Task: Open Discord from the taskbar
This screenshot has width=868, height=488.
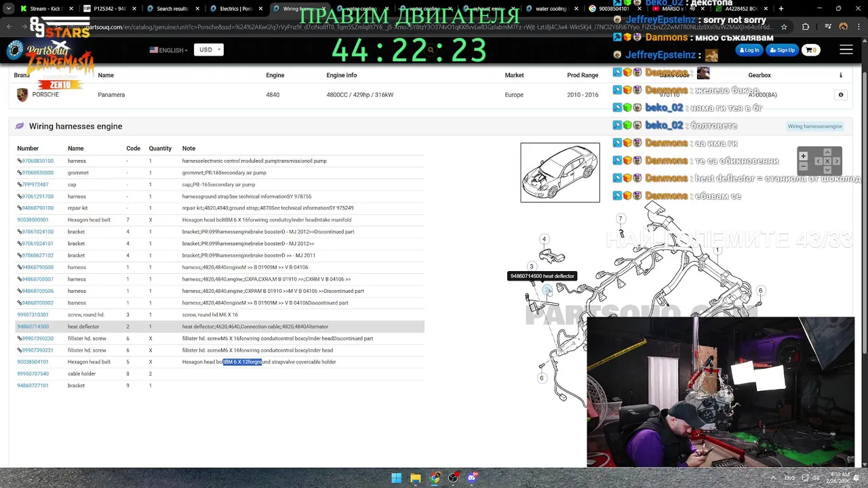Action: tap(472, 478)
